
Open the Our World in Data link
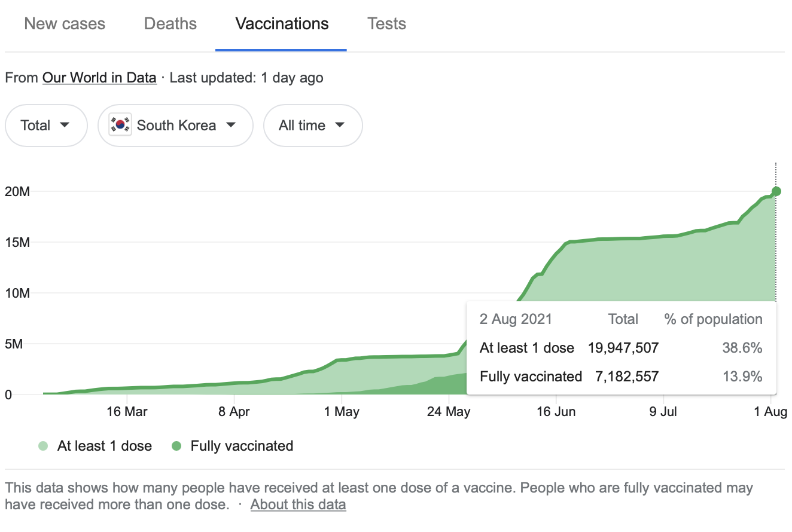pos(99,78)
